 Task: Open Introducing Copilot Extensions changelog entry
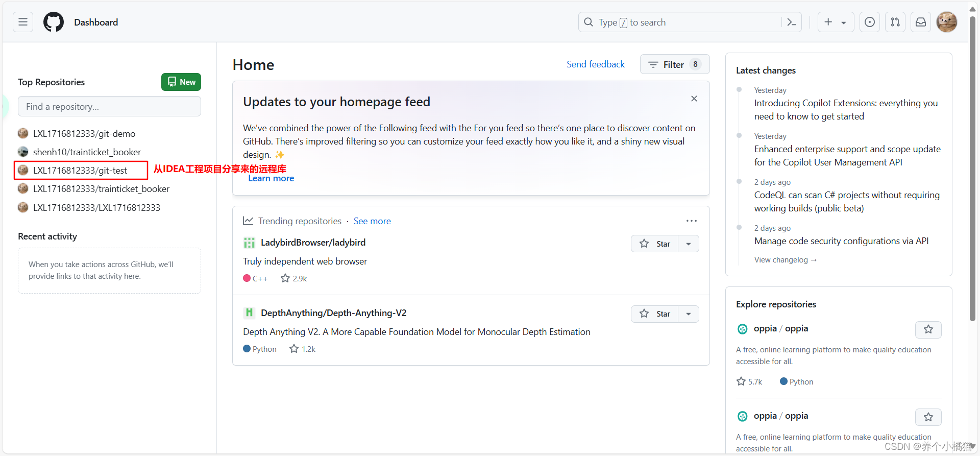pos(846,109)
